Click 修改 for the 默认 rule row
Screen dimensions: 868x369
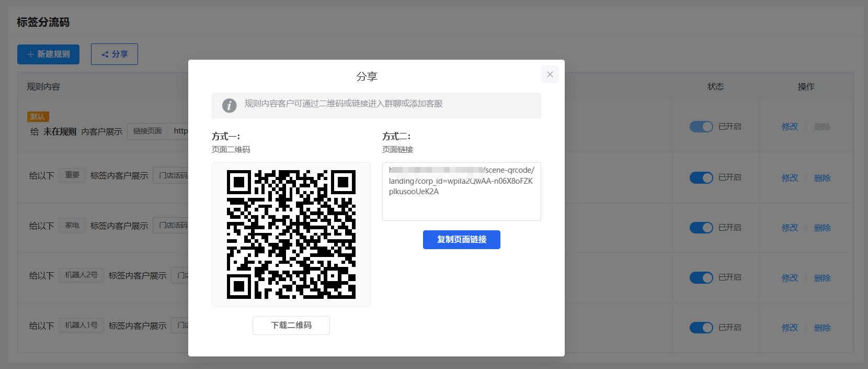coord(790,127)
